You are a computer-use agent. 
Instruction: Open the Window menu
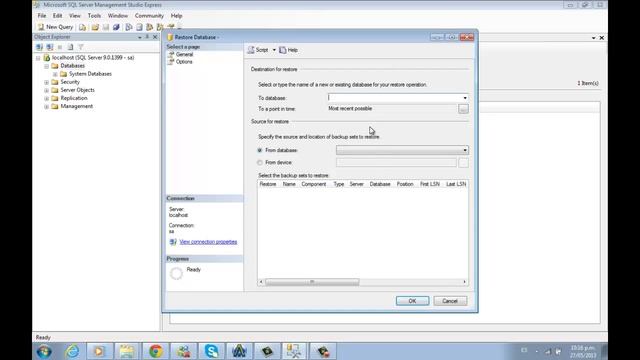point(118,16)
